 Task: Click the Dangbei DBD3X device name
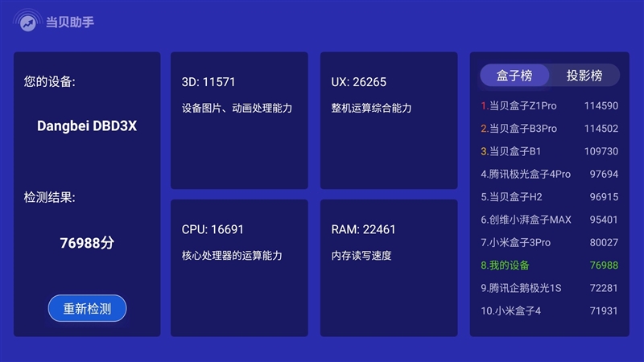pos(87,126)
